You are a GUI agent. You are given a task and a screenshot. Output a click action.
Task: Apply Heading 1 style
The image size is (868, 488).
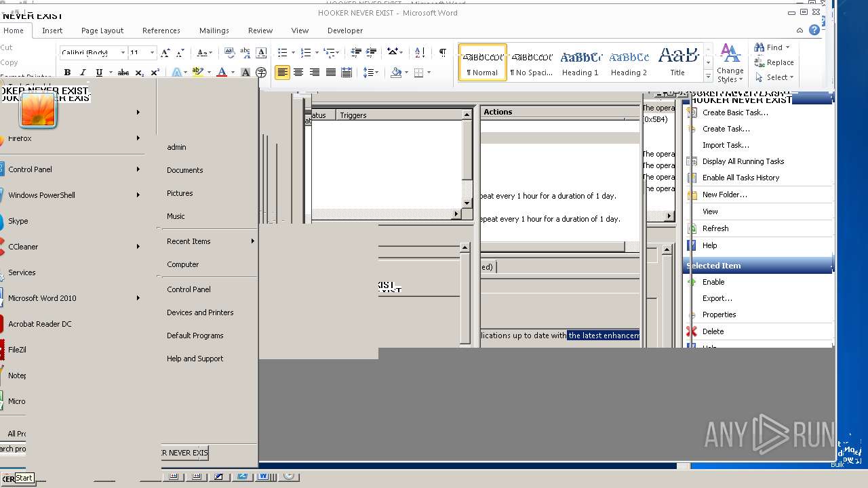[580, 62]
